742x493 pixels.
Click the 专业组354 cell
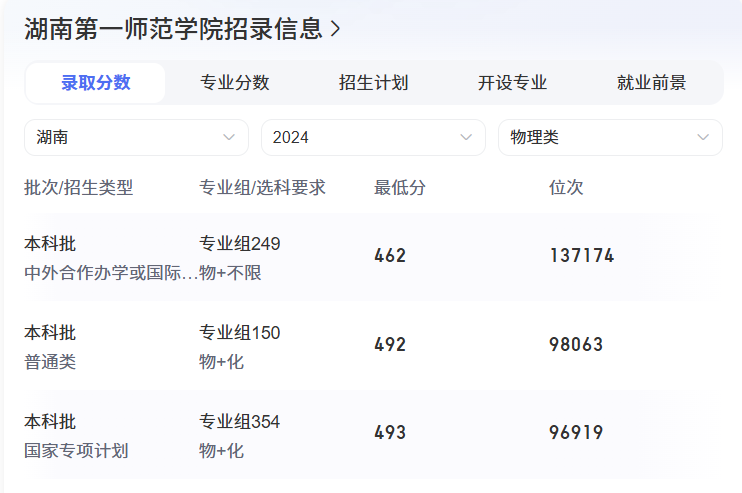(239, 422)
